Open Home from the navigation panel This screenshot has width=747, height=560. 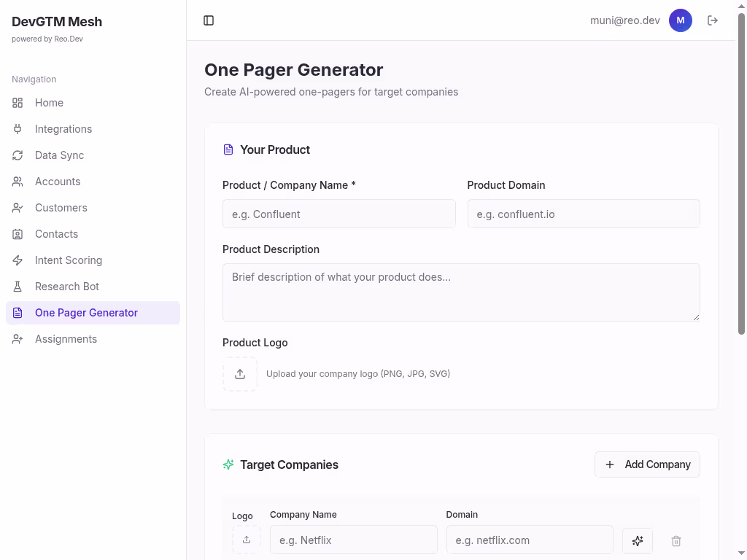click(x=49, y=102)
